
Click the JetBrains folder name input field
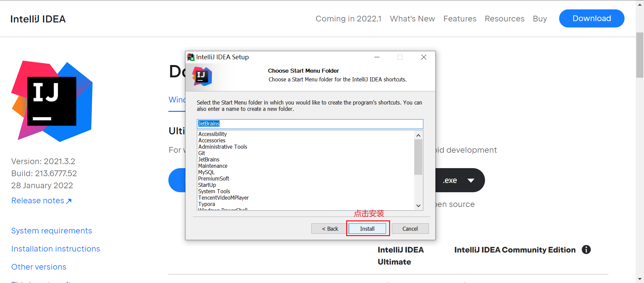pos(310,124)
